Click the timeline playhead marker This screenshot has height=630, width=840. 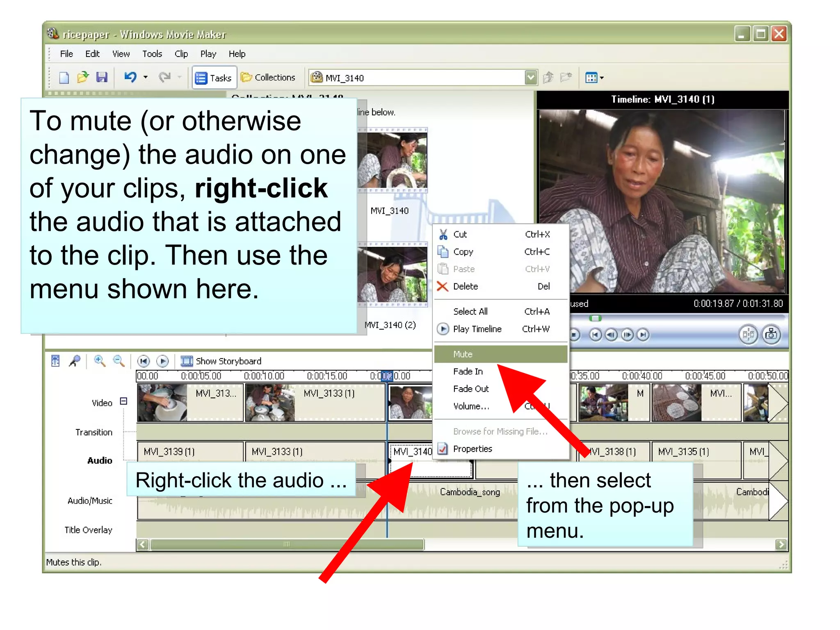tap(387, 376)
